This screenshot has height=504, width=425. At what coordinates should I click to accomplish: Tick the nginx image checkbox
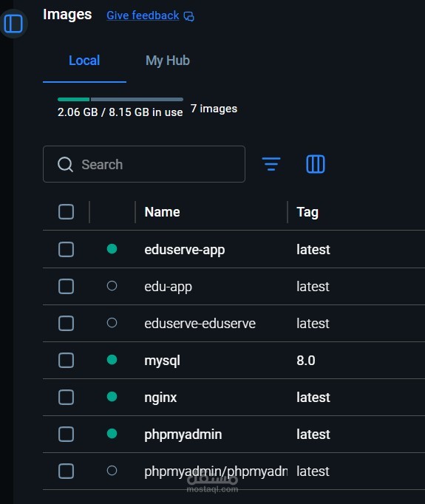pyautogui.click(x=67, y=398)
